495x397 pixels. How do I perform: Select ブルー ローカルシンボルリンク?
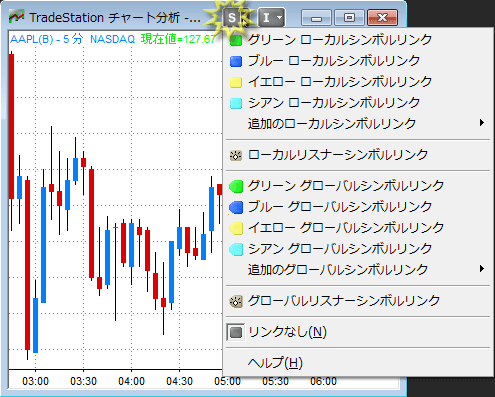(358, 61)
